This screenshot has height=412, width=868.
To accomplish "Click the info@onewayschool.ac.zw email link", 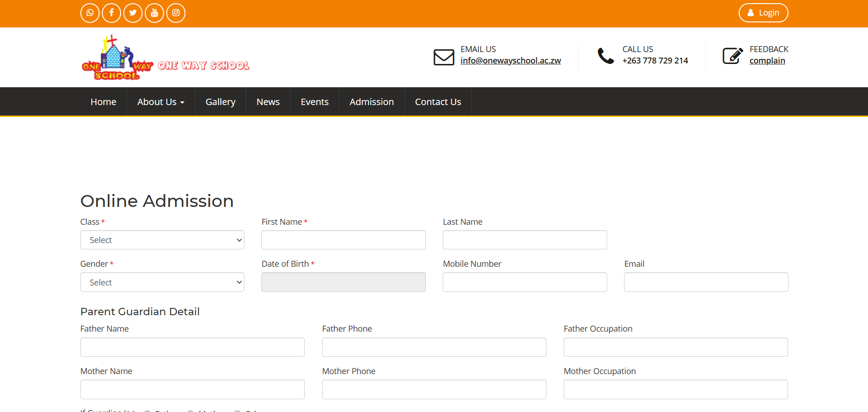I will point(510,61).
